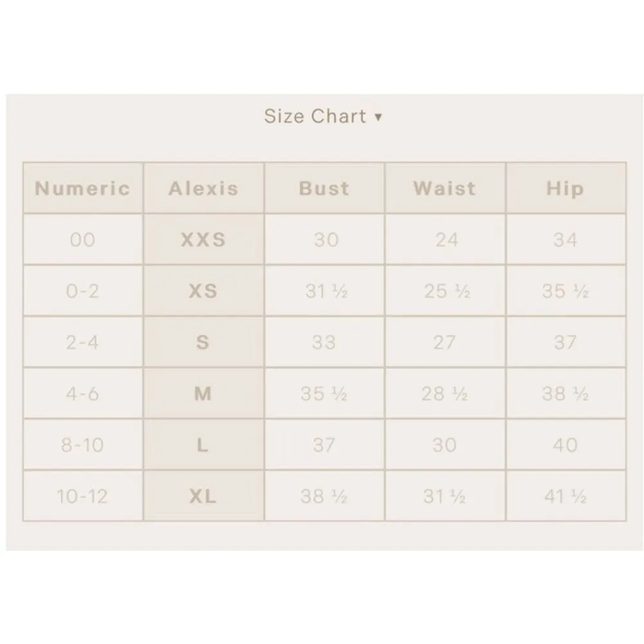Viewport: 644px width, 644px height.
Task: Click waist measurement 30 cell
Action: tap(445, 445)
